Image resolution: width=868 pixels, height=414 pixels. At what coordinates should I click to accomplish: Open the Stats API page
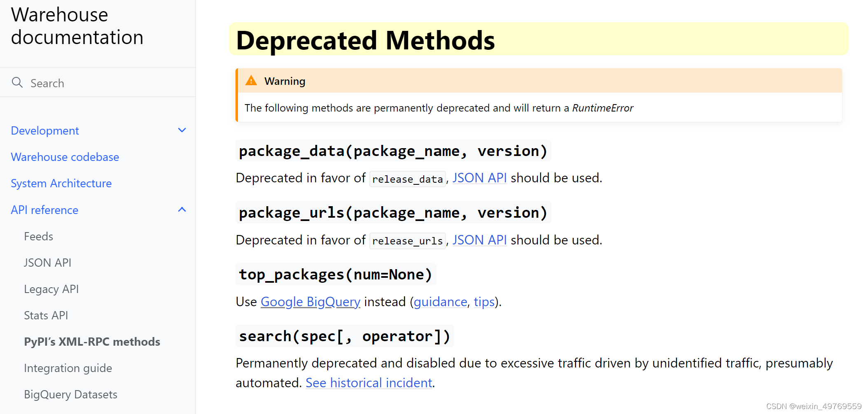[x=46, y=315]
